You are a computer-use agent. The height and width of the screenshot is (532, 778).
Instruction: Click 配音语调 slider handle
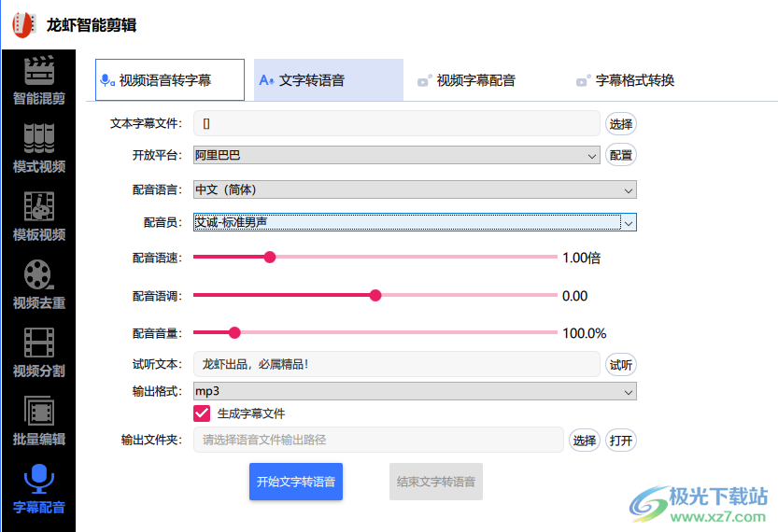pyautogui.click(x=375, y=296)
